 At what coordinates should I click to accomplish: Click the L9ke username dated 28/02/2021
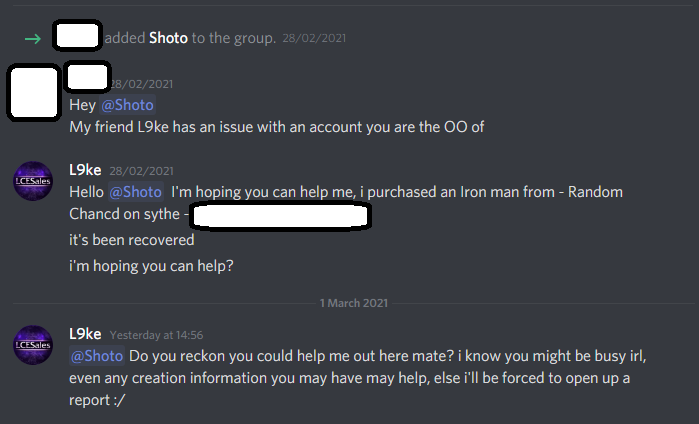click(x=85, y=170)
